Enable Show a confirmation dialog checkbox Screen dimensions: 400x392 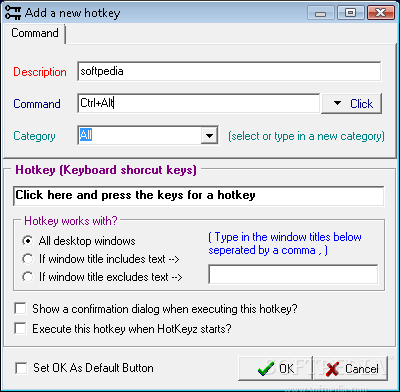20,309
